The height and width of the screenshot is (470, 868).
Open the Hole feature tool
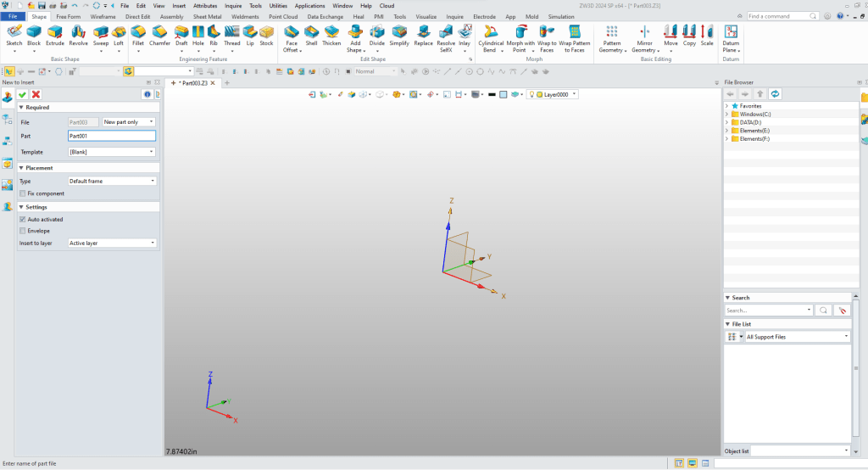pyautogui.click(x=198, y=34)
